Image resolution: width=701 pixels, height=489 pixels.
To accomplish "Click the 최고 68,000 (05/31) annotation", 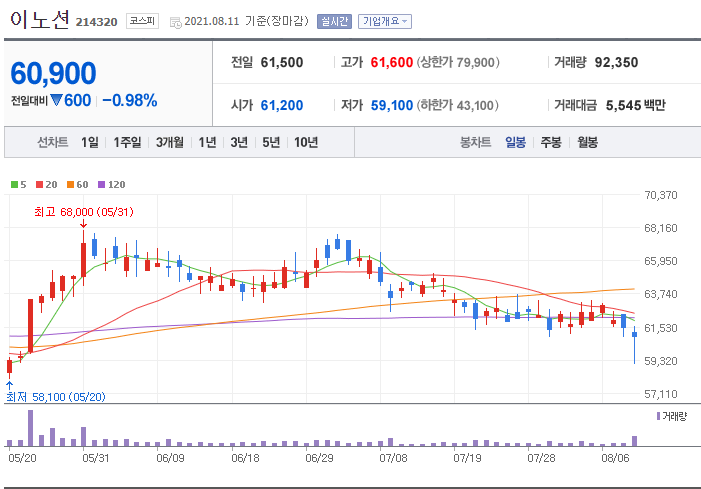I will click(84, 212).
